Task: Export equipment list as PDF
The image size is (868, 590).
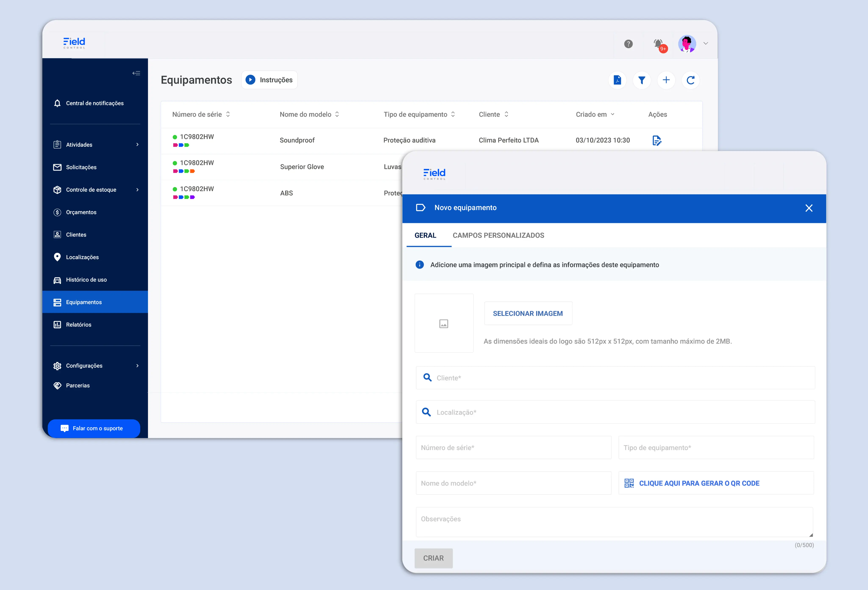Action: [617, 80]
